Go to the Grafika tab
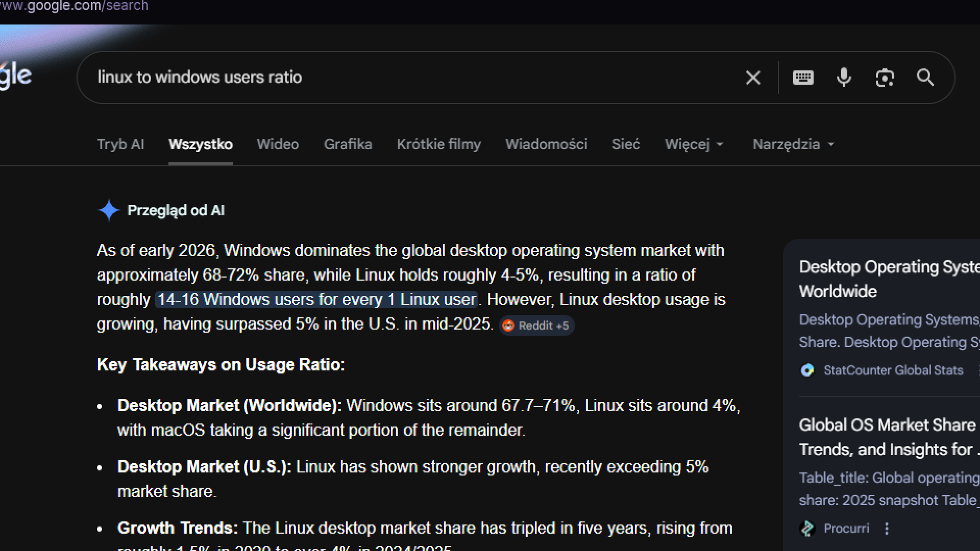The height and width of the screenshot is (551, 980). (x=348, y=144)
